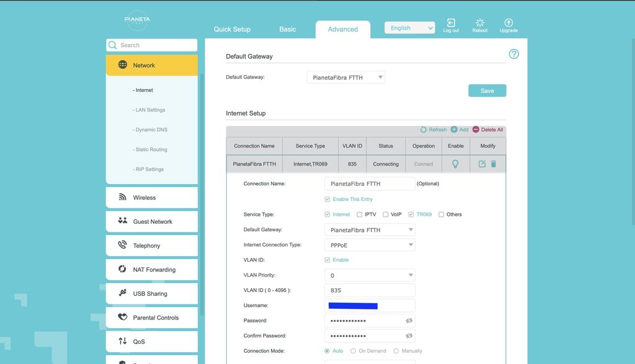Click the Username input field
Image resolution: width=635 pixels, height=364 pixels.
click(370, 306)
